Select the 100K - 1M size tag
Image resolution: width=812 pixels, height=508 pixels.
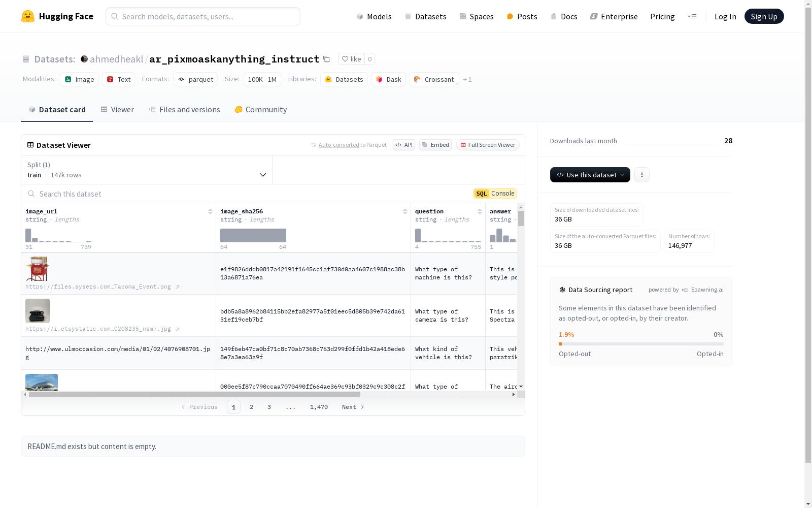point(262,79)
